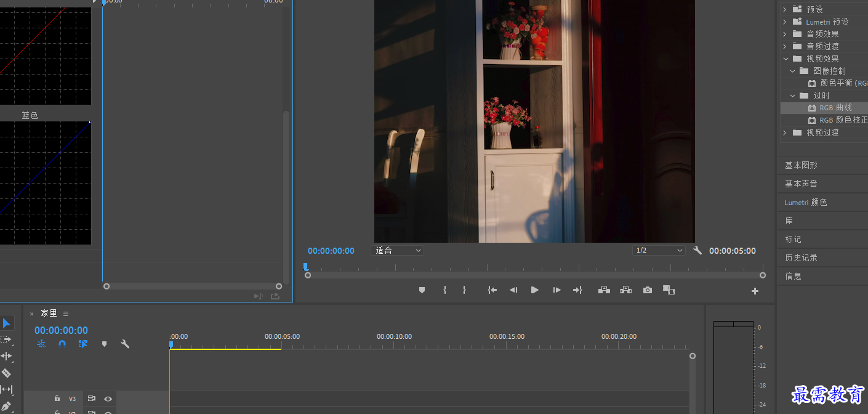Open the 标记 panel
This screenshot has width=868, height=414.
pyautogui.click(x=793, y=239)
